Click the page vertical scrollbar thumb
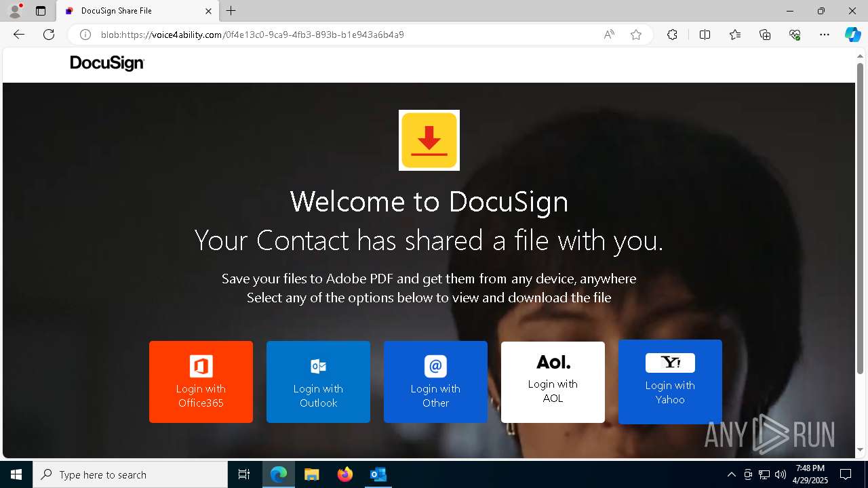This screenshot has width=868, height=488. [x=860, y=218]
